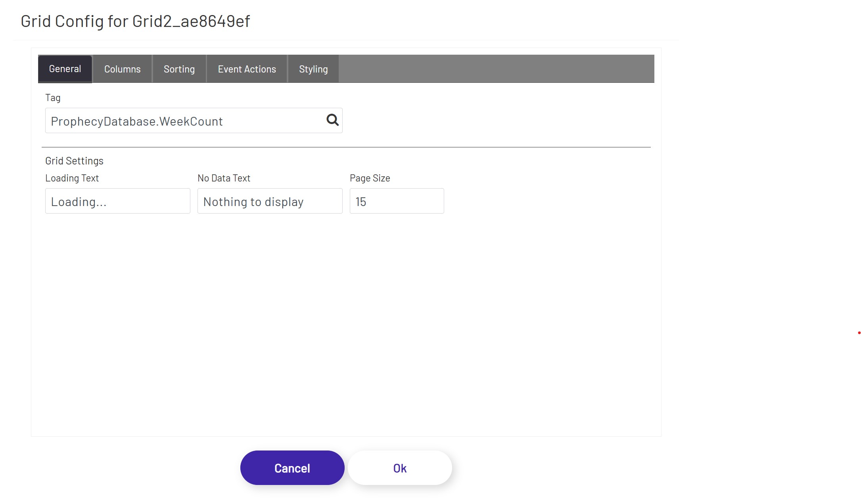Select the dialog title Grid Config for Grid2_ae8649ef
Screen dimensions: 861x504
pyautogui.click(x=135, y=21)
